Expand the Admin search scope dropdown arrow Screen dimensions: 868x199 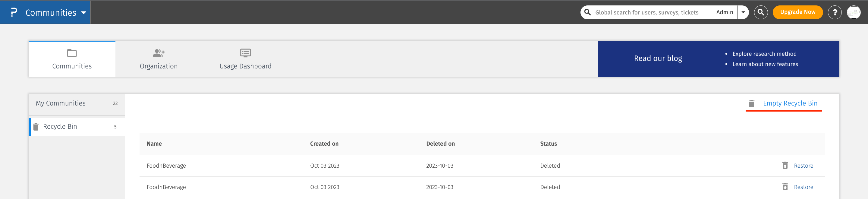(x=743, y=12)
